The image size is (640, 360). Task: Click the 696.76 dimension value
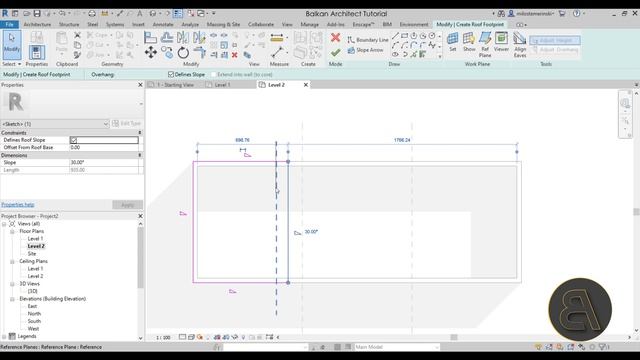(x=242, y=140)
